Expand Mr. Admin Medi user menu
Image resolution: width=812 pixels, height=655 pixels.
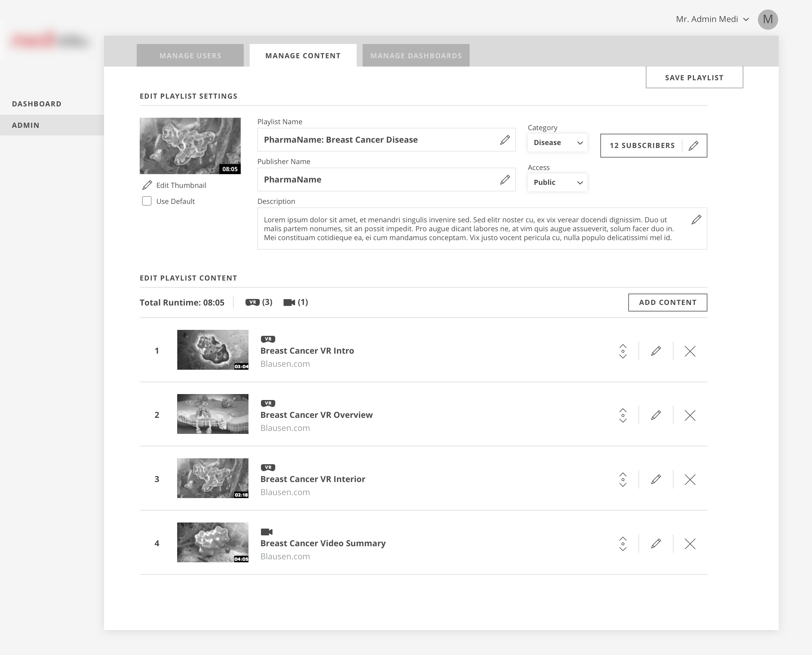(712, 19)
